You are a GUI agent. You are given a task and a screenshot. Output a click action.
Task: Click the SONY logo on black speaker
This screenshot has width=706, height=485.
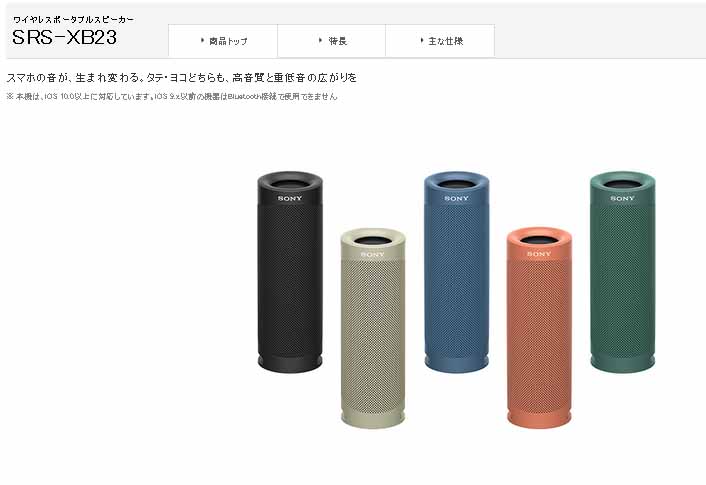click(x=290, y=198)
